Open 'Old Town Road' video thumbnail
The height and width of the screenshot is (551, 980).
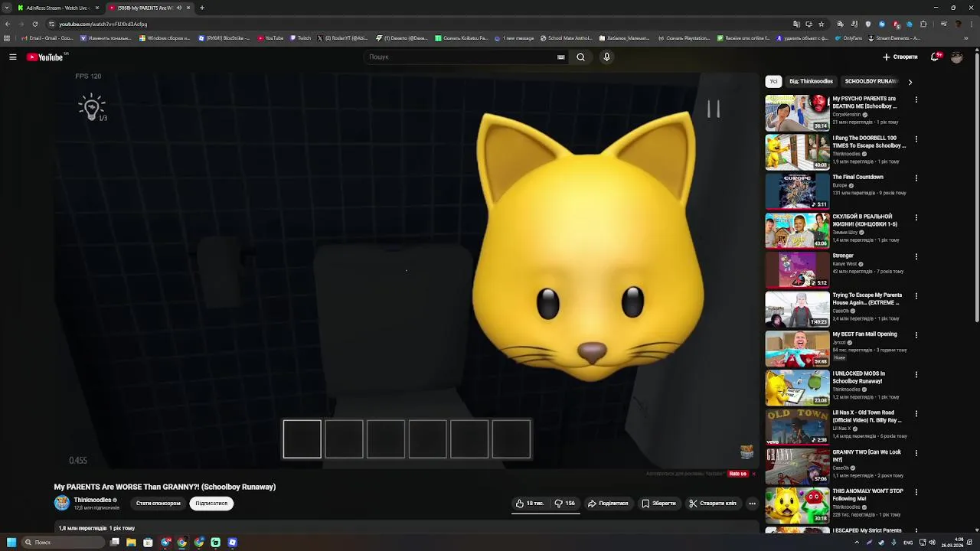point(797,426)
